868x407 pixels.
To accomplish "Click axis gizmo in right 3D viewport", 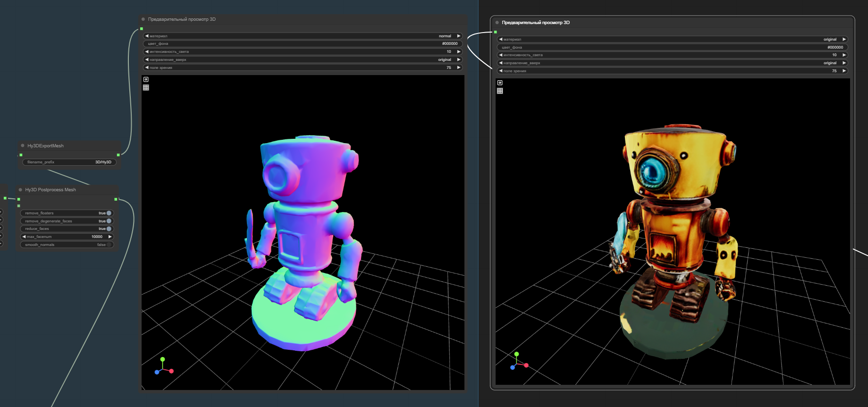I will [519, 361].
